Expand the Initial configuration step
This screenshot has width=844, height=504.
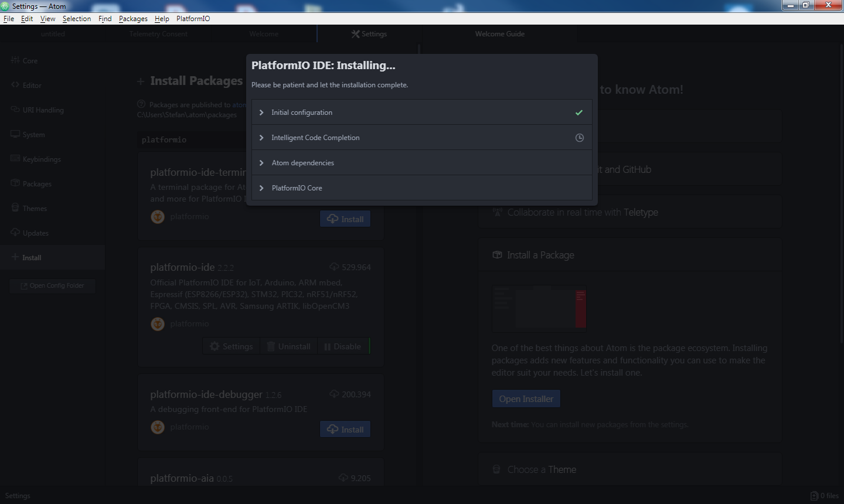(x=421, y=112)
